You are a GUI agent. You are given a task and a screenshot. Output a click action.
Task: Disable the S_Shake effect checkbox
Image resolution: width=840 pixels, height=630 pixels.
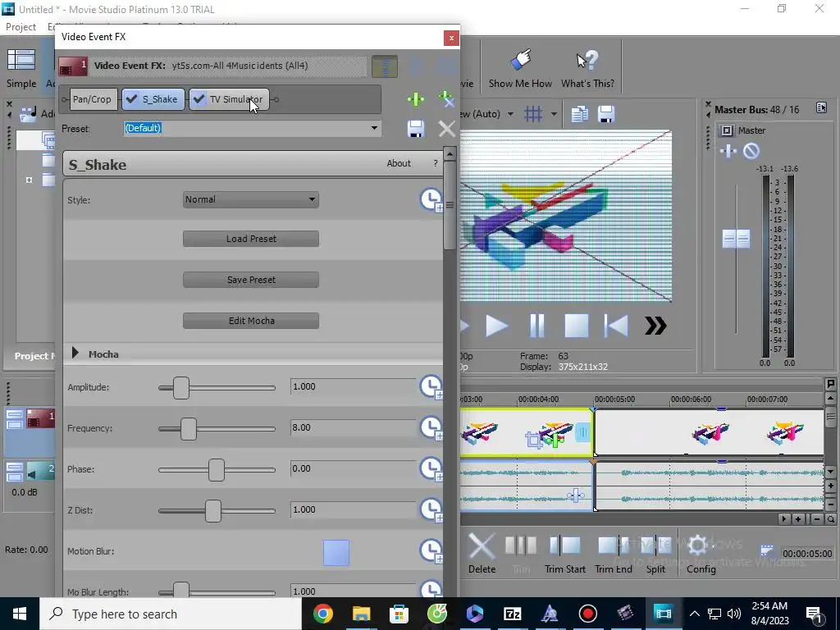tap(131, 99)
